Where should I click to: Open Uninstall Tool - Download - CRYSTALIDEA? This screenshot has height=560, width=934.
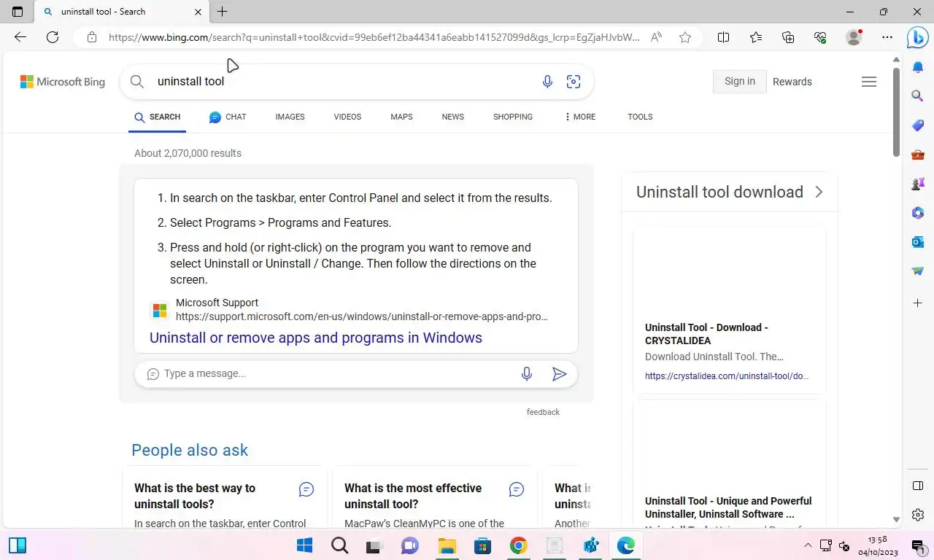706,334
